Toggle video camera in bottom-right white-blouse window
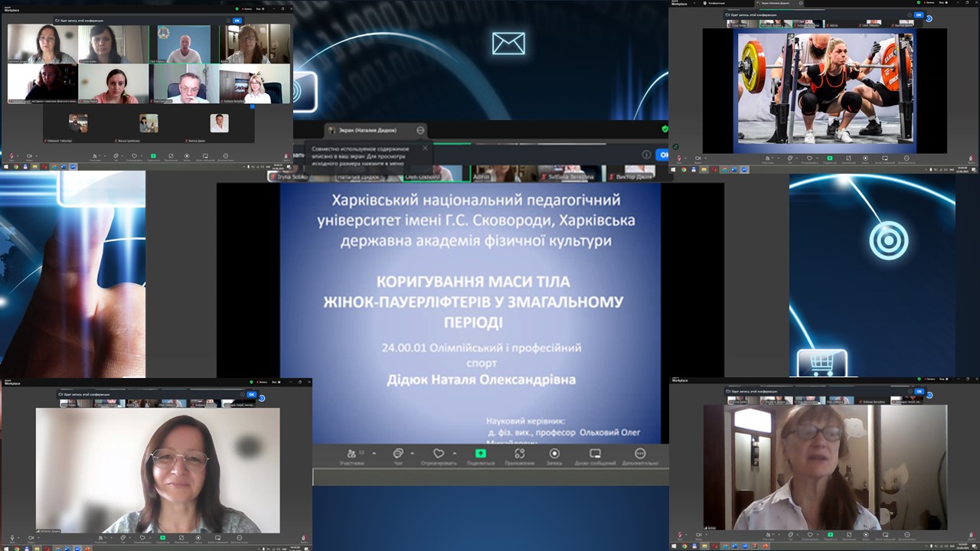980x551 pixels. (x=698, y=536)
